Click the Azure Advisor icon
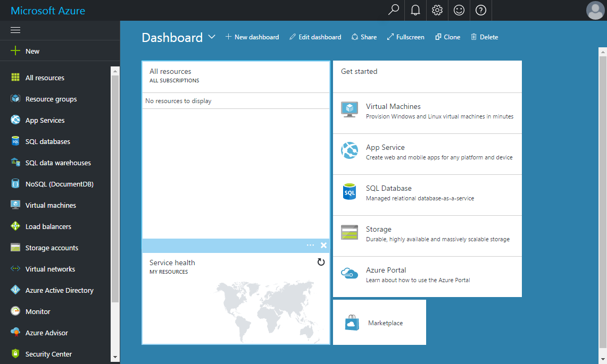The height and width of the screenshot is (364, 607). (15, 332)
